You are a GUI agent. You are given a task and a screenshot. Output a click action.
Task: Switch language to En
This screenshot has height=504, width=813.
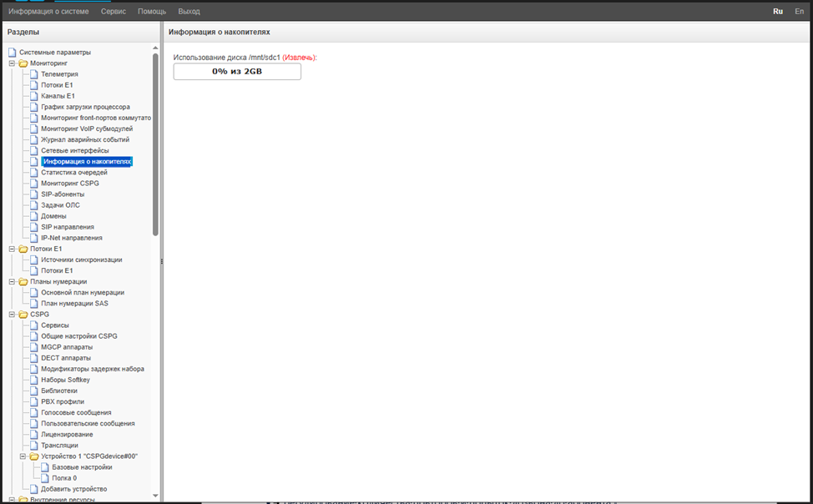tap(799, 12)
